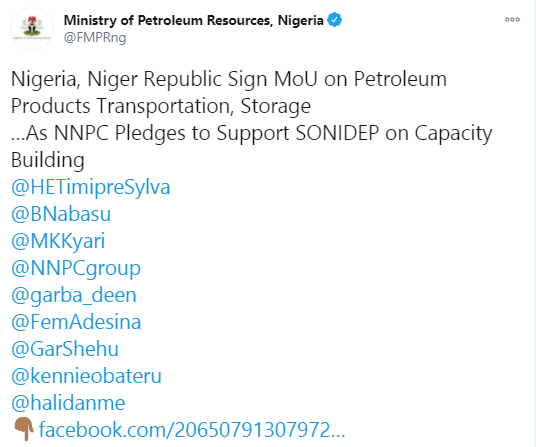This screenshot has width=536, height=447.
Task: Click the line about NNPC supporting SONIDEP
Action: (x=252, y=133)
